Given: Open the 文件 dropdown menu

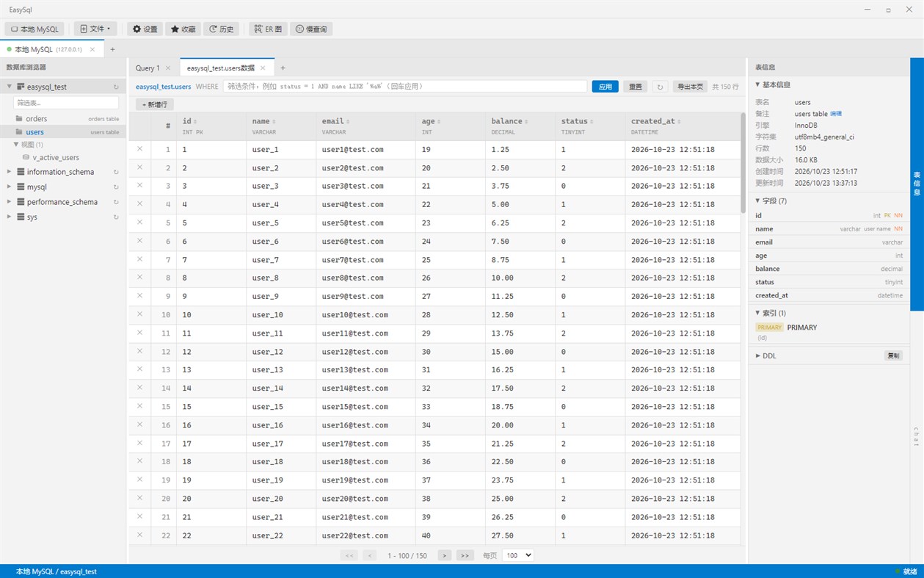Looking at the screenshot, I should click(95, 29).
